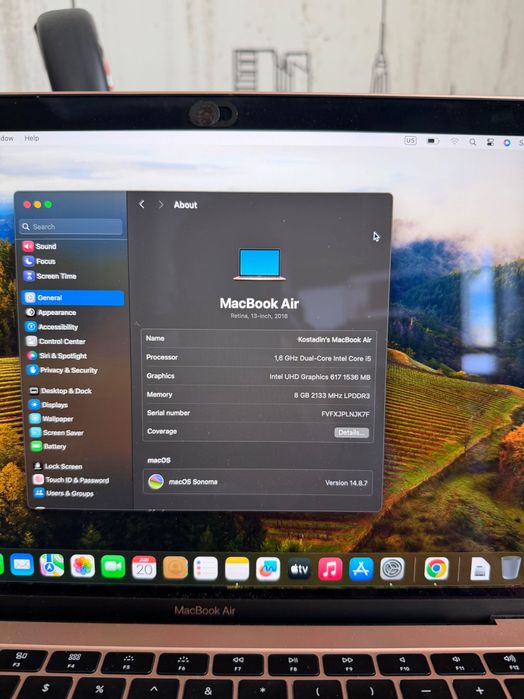The width and height of the screenshot is (524, 699).
Task: Open Displays settings
Action: [x=49, y=405]
